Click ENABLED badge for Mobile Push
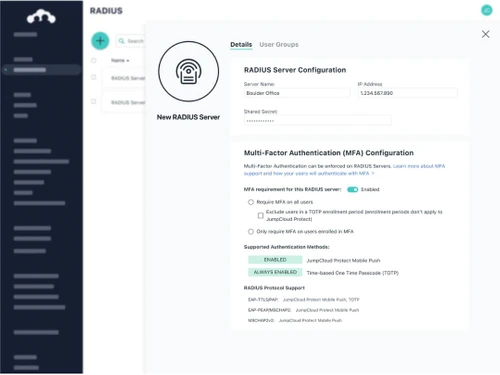 [275, 260]
